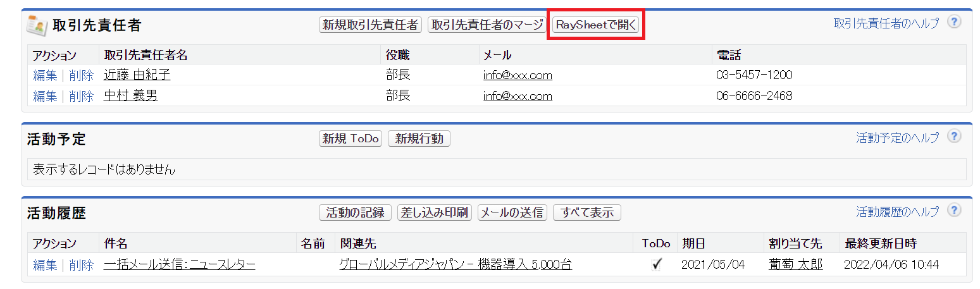Click the 取引先責任者のマージ button
This screenshot has width=980, height=289.
click(487, 25)
